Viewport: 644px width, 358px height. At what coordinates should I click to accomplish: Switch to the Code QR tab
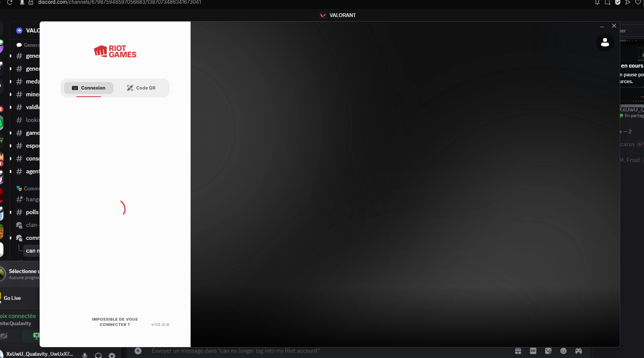click(141, 88)
